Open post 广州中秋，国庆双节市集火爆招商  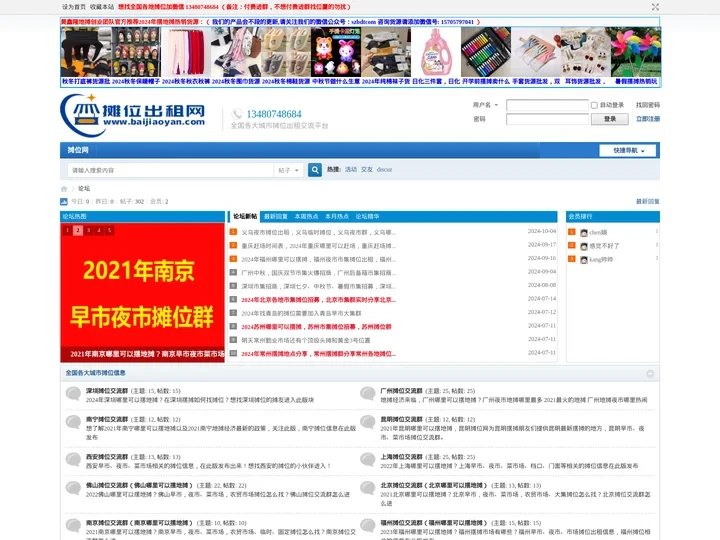click(x=318, y=273)
